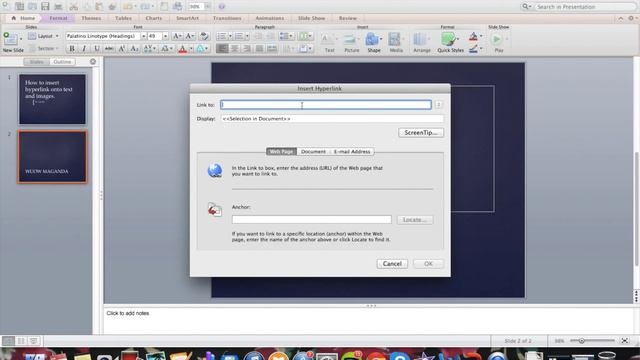The image size is (640, 360).
Task: Toggle Underline formatting
Action: point(97,49)
